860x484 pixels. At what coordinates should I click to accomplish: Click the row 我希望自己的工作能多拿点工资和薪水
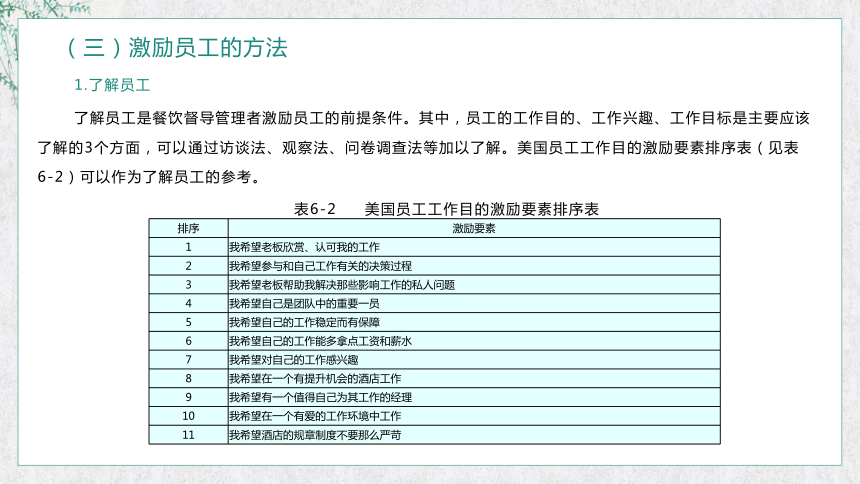point(474,341)
